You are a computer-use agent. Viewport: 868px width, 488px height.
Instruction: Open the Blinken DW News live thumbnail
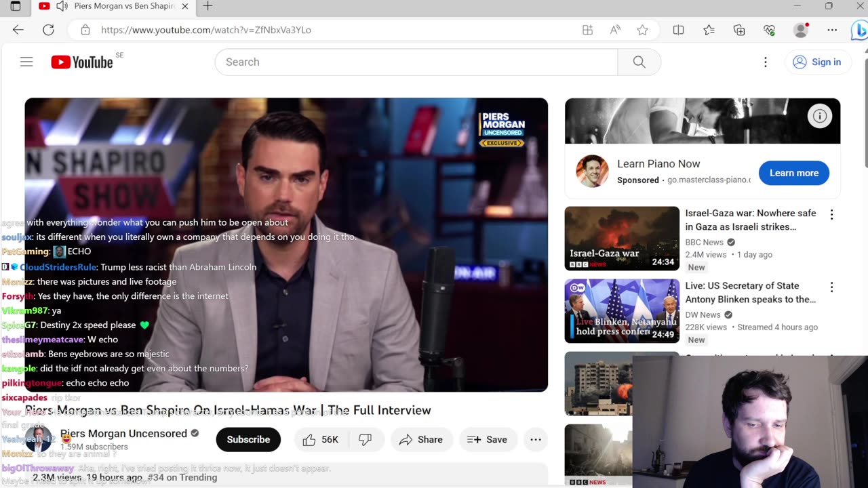tap(622, 311)
